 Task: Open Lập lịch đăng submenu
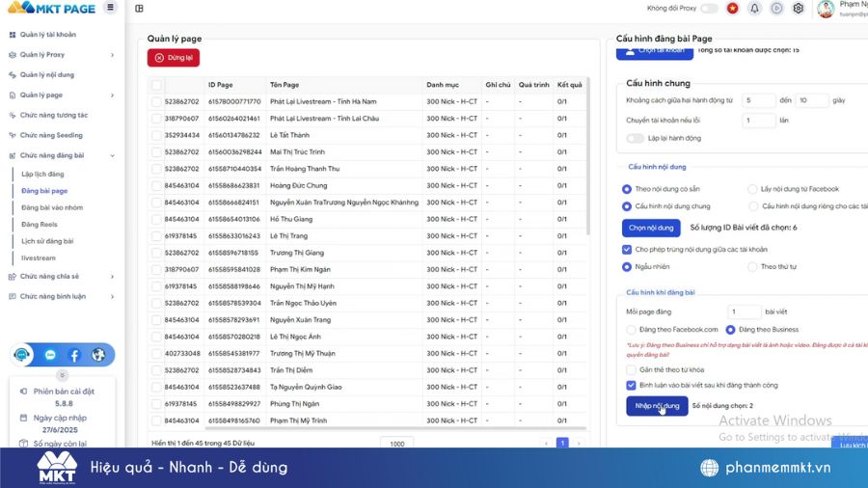point(42,175)
